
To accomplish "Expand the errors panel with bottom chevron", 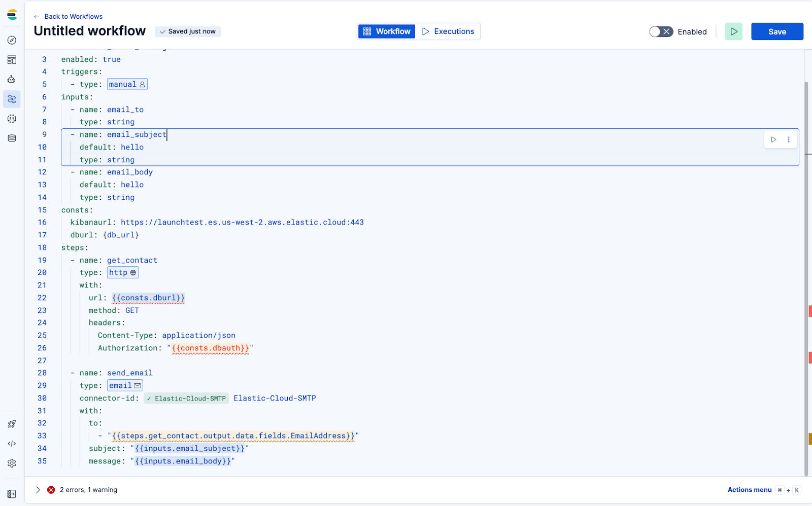I will click(x=38, y=489).
